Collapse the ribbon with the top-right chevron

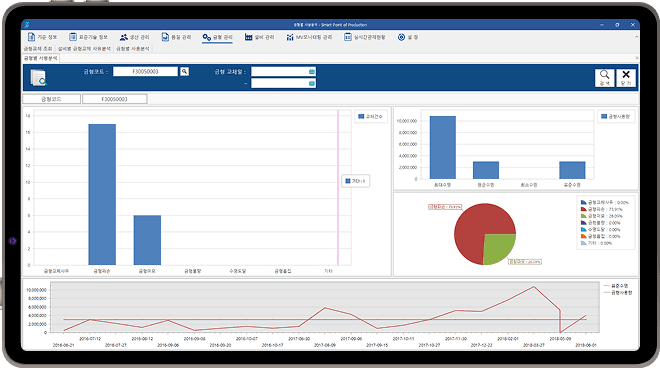pyautogui.click(x=636, y=37)
